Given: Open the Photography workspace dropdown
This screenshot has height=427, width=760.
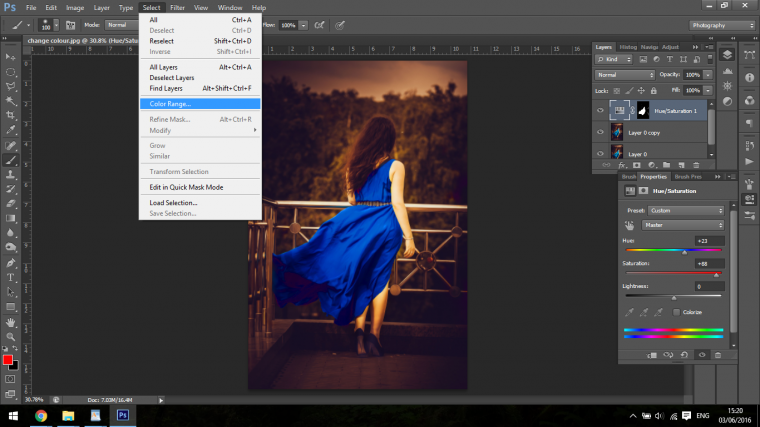Looking at the screenshot, I should point(722,25).
